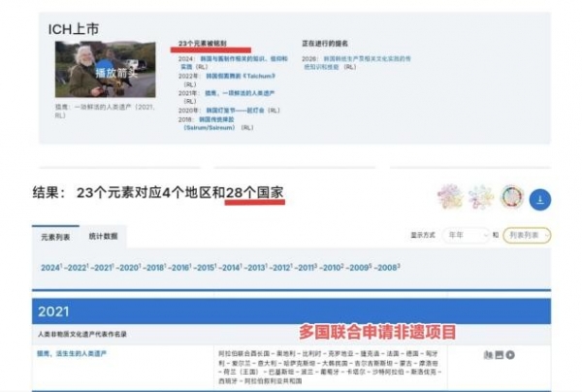Viewport: 582px width, 392px height.
Task: Open the first network graph visualization icon
Action: click(450, 196)
